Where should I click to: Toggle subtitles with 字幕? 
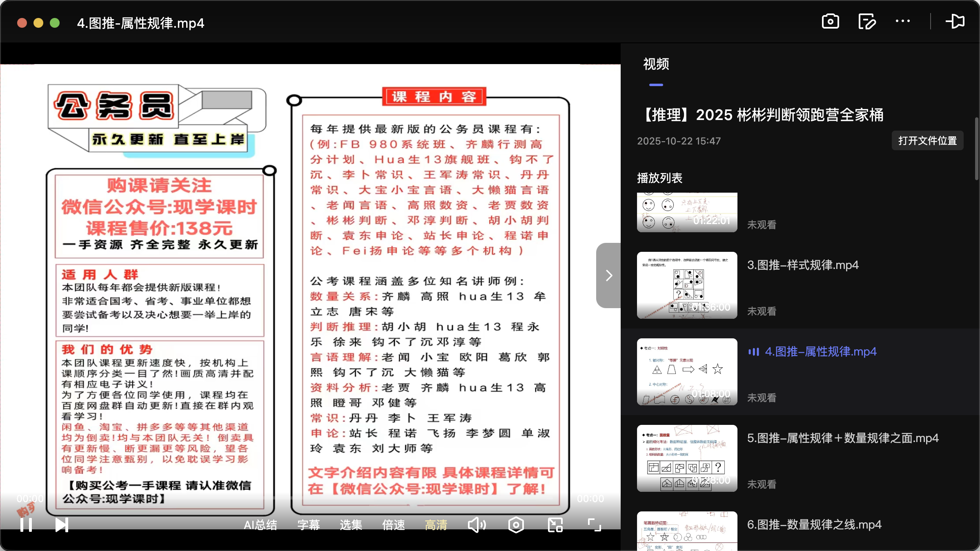click(309, 525)
